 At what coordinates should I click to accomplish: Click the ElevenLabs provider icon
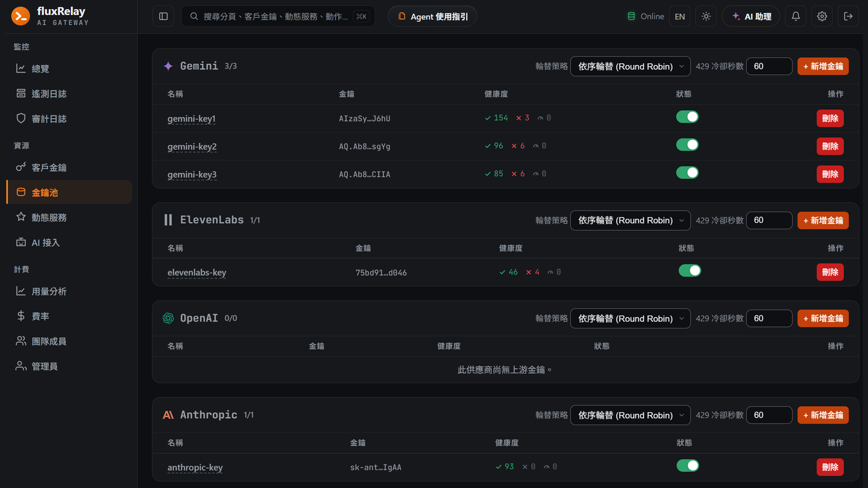click(x=168, y=221)
